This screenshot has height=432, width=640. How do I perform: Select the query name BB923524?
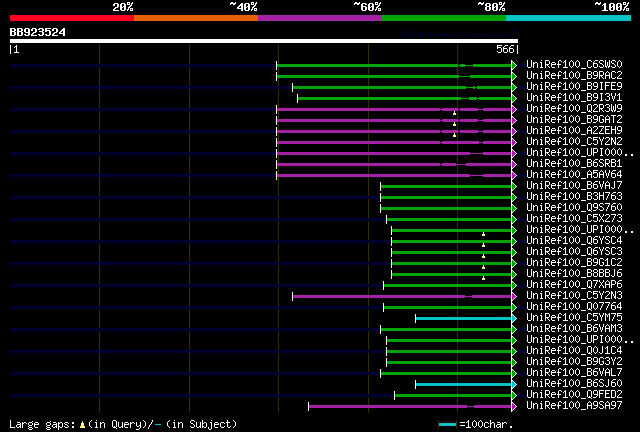point(38,32)
